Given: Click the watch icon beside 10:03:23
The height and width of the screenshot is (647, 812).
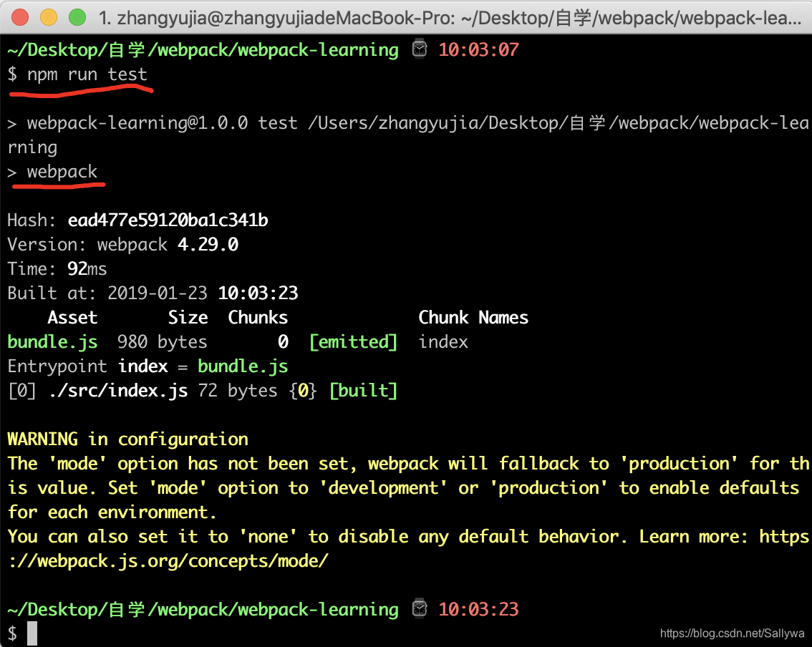Looking at the screenshot, I should pos(420,608).
